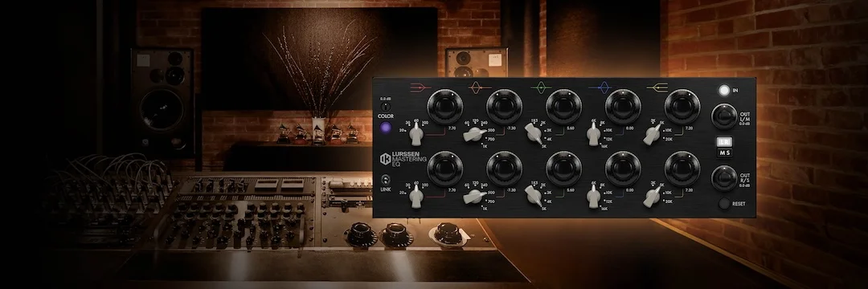Screen dimensions: 868x289
Task: Flip the small COLOR amount switch labeled 0.0 dB
Action: pyautogui.click(x=386, y=107)
